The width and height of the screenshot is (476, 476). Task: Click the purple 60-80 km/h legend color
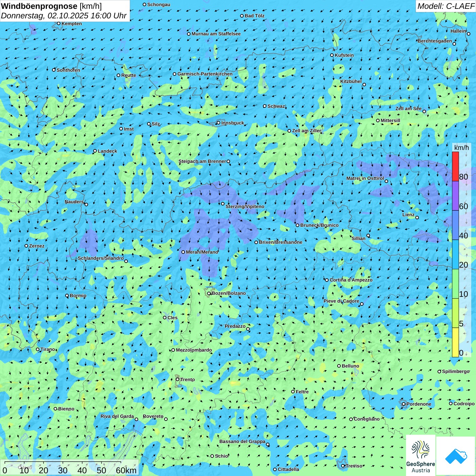coord(455,196)
